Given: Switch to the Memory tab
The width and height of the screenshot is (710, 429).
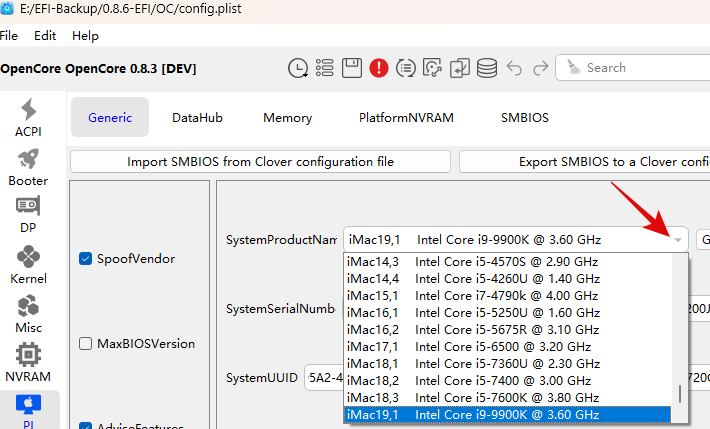Looking at the screenshot, I should pyautogui.click(x=288, y=118).
